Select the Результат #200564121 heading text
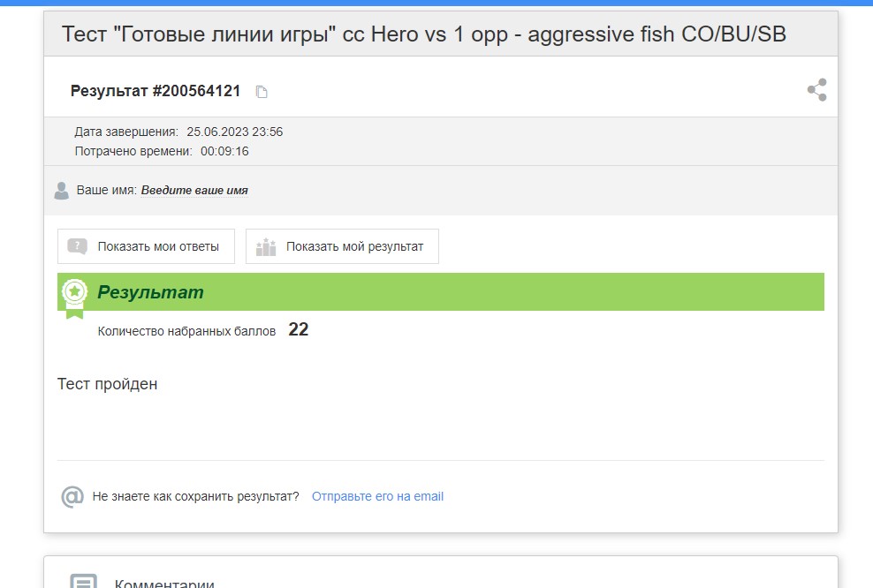The image size is (873, 588). coord(156,91)
